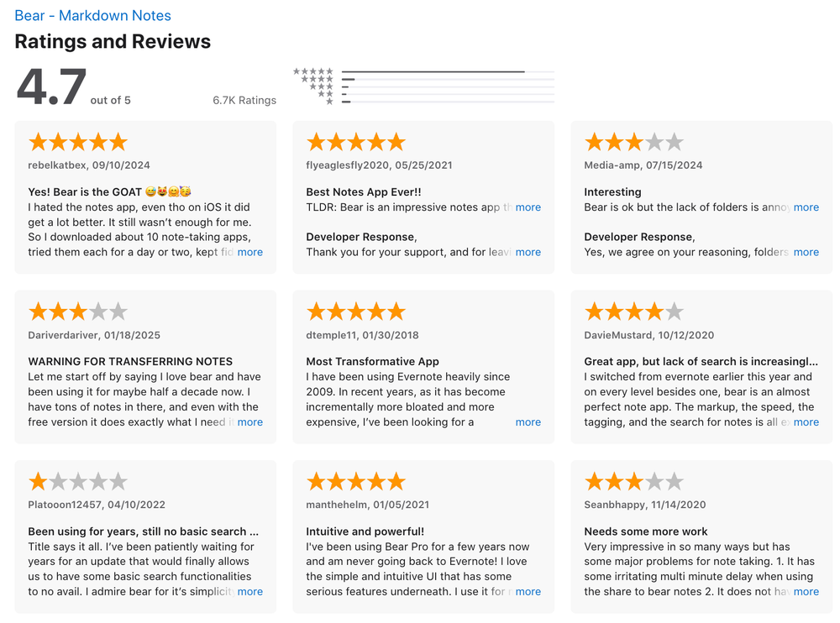Expand Seanbhappy's Needs some more work review
The height and width of the screenshot is (623, 840).
(x=806, y=591)
